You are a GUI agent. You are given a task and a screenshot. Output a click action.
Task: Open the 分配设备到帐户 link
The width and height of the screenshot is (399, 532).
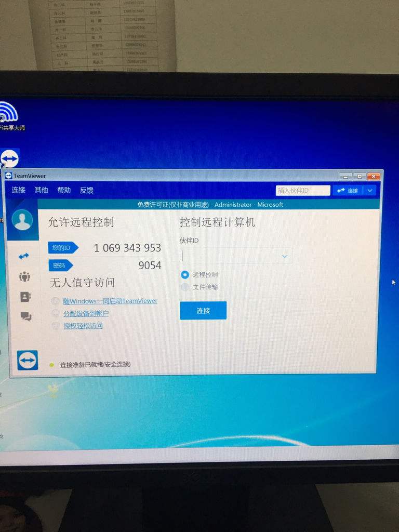coord(86,313)
